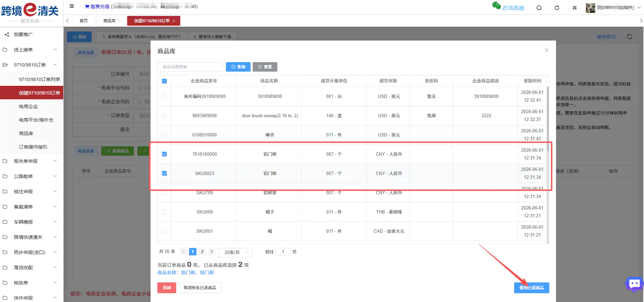
Task: Click the tab bar left arrow
Action: 67,21
